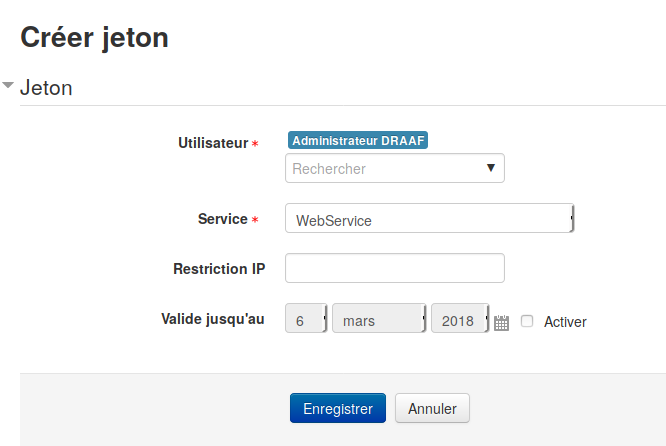Click the Valide jusqu'au label
This screenshot has width=666, height=446.
coord(213,319)
